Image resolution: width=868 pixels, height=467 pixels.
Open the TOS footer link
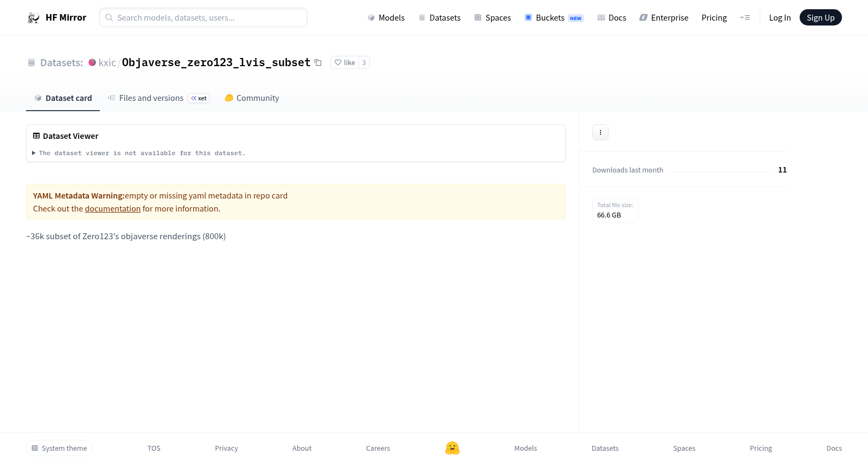click(154, 449)
